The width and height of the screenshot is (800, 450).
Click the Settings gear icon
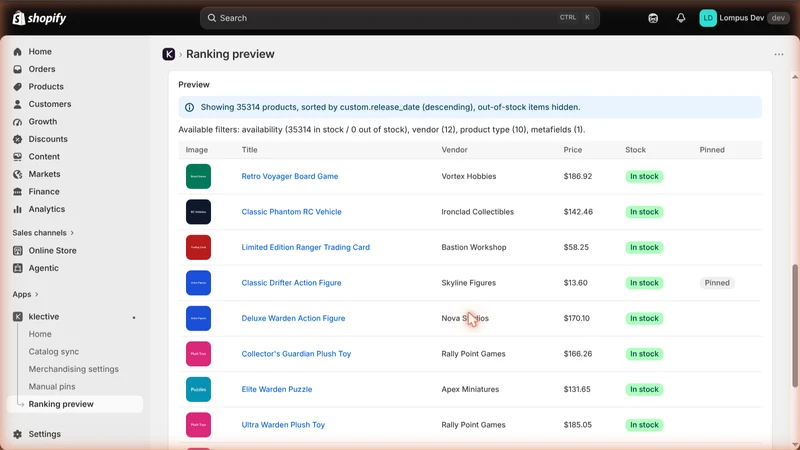(x=17, y=434)
